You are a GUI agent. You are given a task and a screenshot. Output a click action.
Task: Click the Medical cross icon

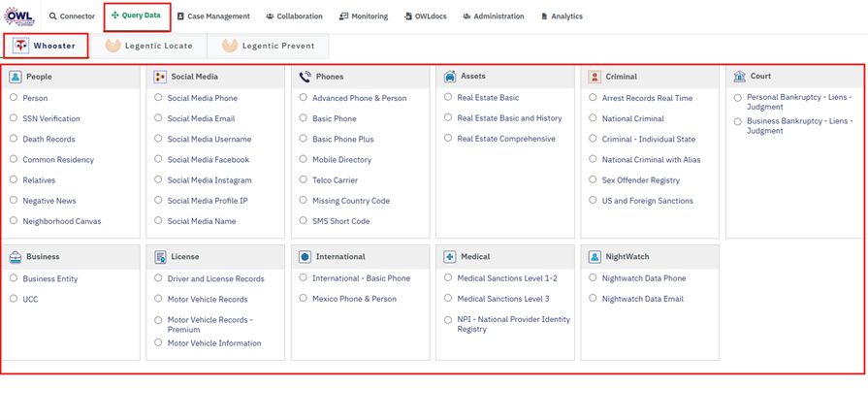pos(450,257)
